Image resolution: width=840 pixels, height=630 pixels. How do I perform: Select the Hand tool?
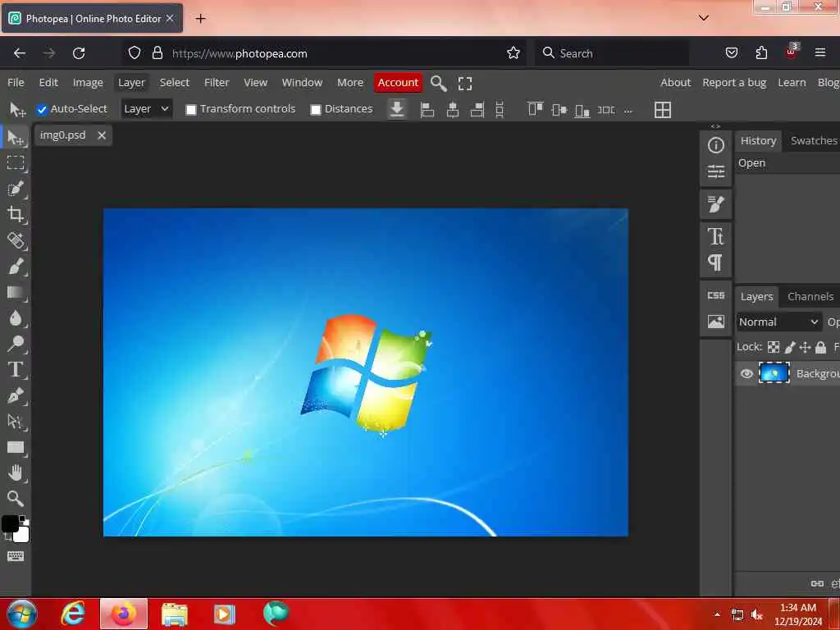(16, 473)
